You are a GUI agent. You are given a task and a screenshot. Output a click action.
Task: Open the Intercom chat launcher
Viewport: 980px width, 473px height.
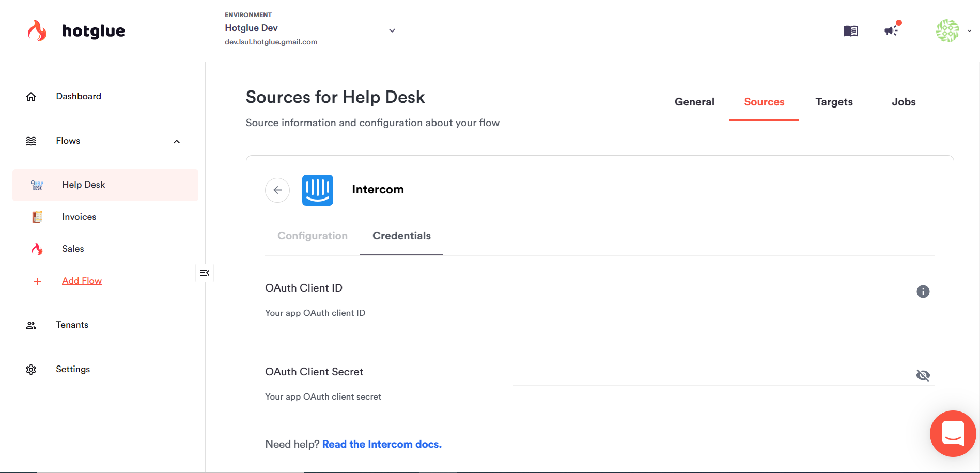(953, 434)
